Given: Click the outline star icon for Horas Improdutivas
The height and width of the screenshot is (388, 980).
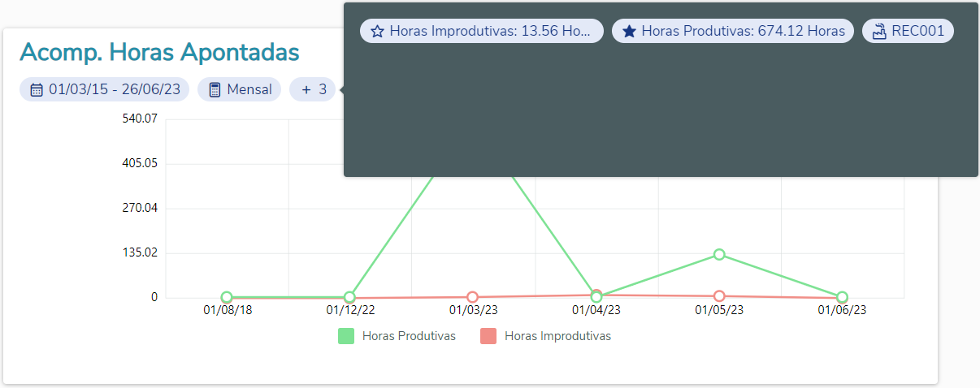Looking at the screenshot, I should click(x=377, y=32).
